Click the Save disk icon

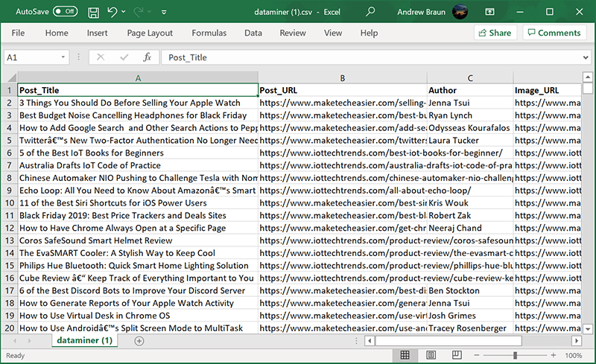click(93, 12)
